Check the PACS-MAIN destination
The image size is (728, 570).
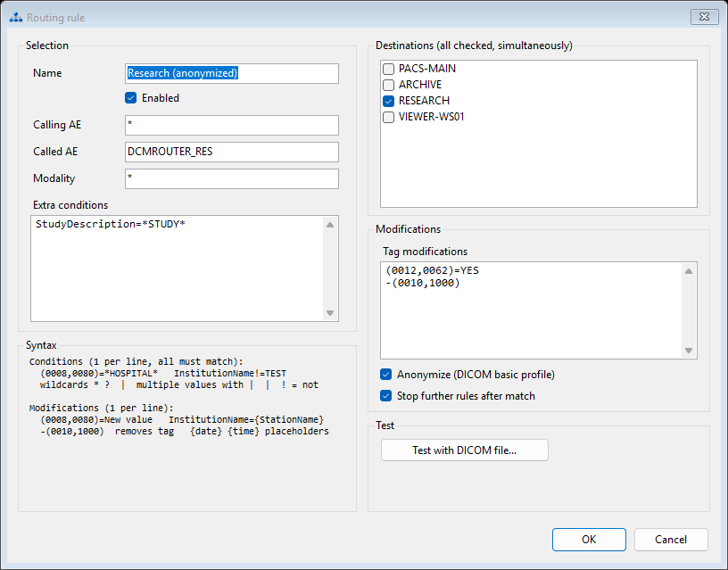[x=389, y=70]
